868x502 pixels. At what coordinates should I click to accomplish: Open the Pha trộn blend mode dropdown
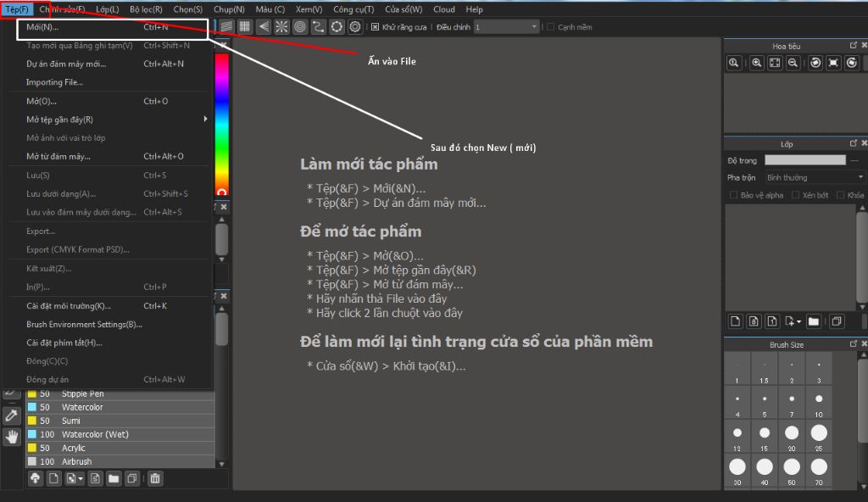pyautogui.click(x=815, y=177)
